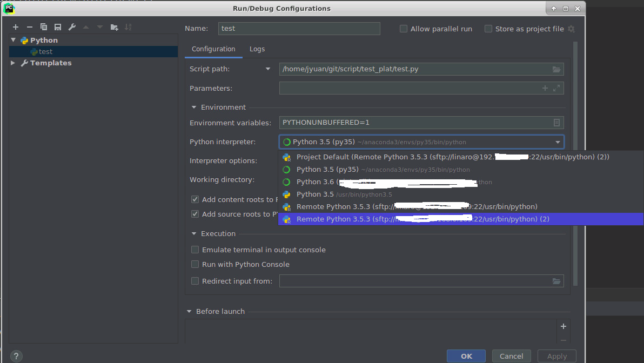Viewport: 644px width, 363px height.
Task: Click the Cancel button
Action: (511, 356)
